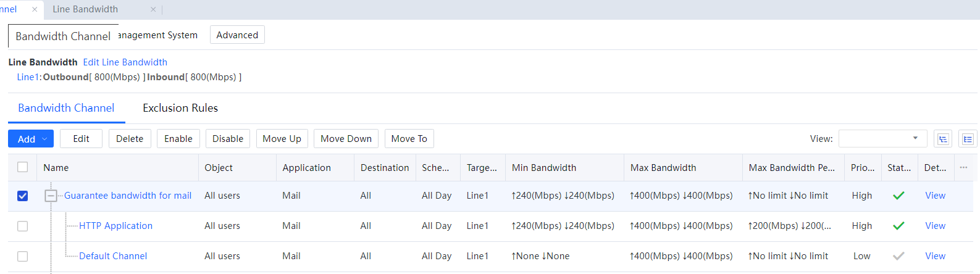Close the Line Bandwidth tab
This screenshot has height=274, width=980.
point(153,9)
